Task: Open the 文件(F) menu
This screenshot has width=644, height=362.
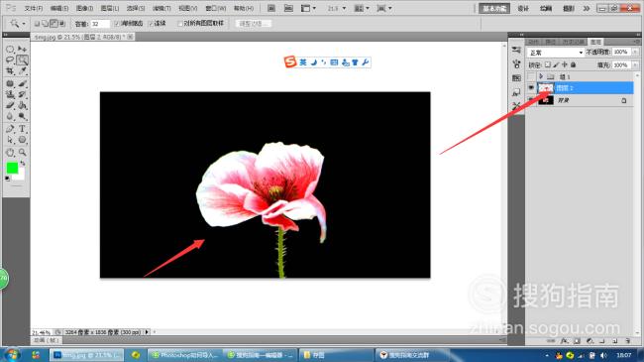Action: (x=34, y=8)
